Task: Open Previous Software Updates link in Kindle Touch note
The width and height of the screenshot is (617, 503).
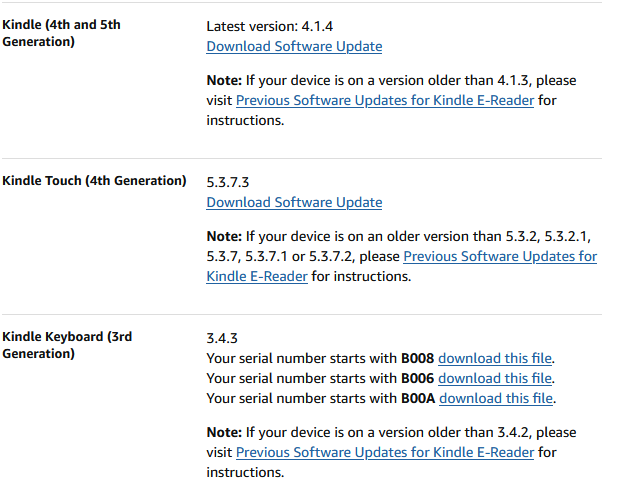Action: click(500, 256)
